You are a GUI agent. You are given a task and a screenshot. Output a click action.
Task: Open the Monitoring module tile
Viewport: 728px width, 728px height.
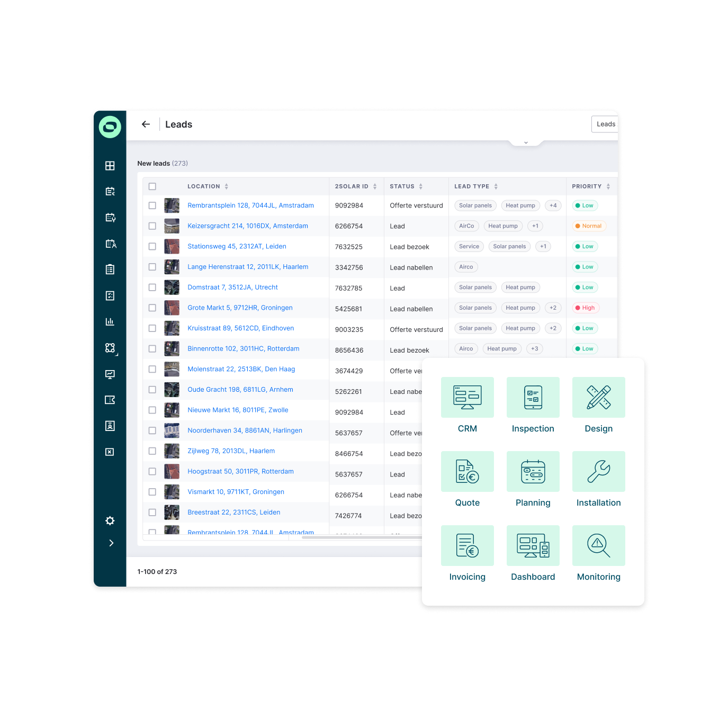coord(598,545)
